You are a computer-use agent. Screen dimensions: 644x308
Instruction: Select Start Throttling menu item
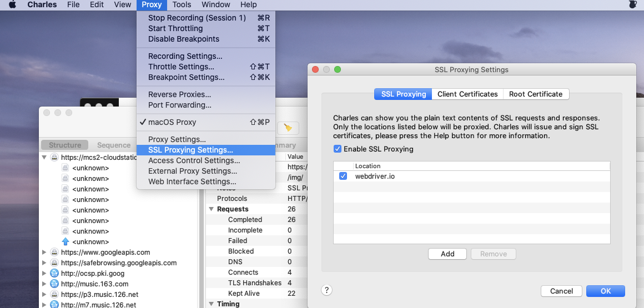tap(206, 28)
